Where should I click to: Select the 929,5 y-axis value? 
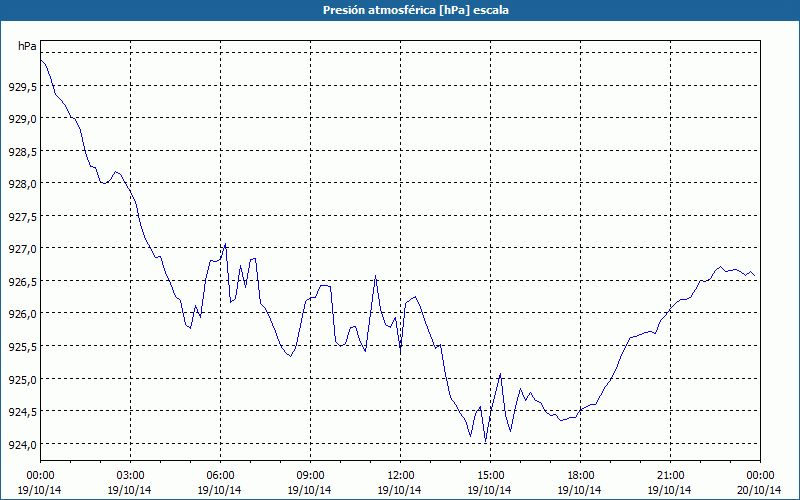pyautogui.click(x=22, y=87)
